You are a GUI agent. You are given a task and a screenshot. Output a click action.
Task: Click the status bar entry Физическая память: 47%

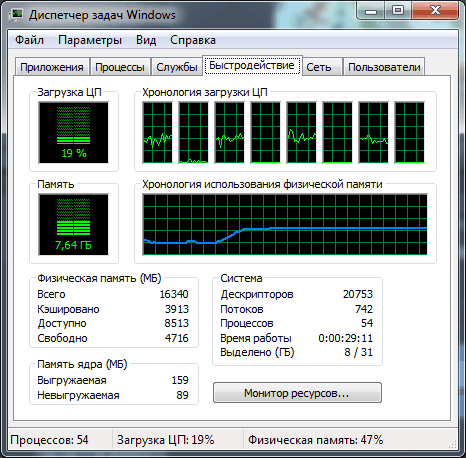[315, 440]
